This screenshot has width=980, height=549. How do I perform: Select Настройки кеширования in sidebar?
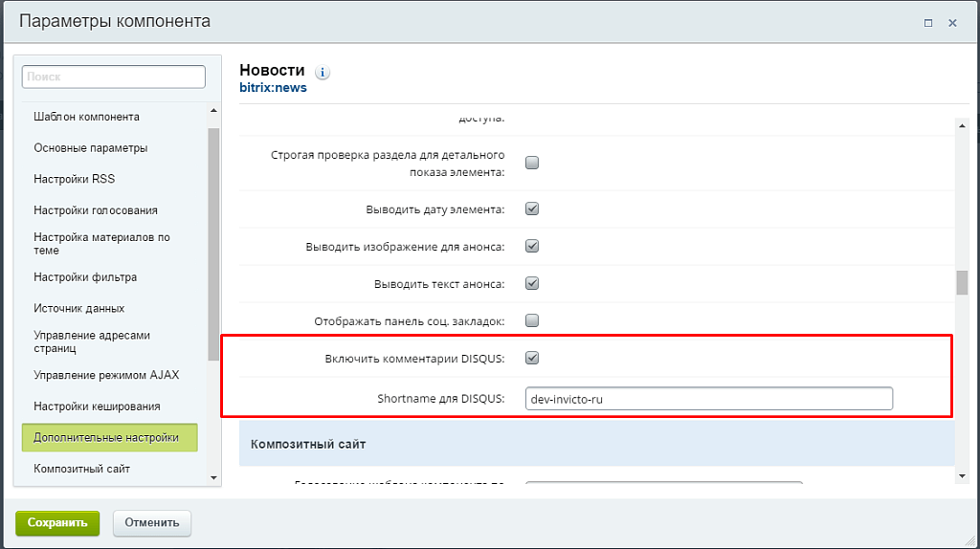(x=97, y=406)
